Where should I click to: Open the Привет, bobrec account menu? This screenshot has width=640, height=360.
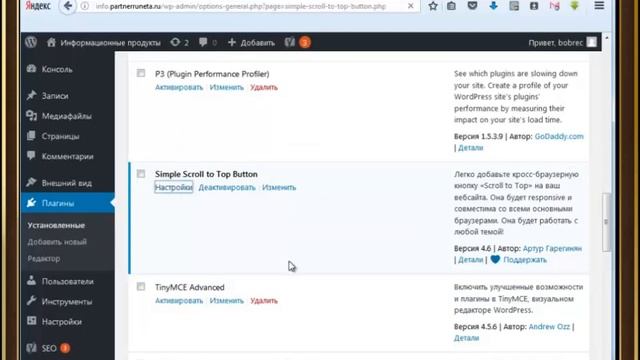click(x=562, y=42)
